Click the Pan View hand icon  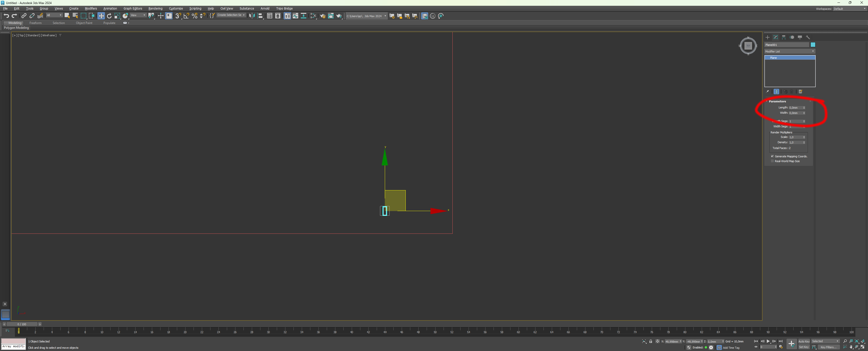(851, 347)
